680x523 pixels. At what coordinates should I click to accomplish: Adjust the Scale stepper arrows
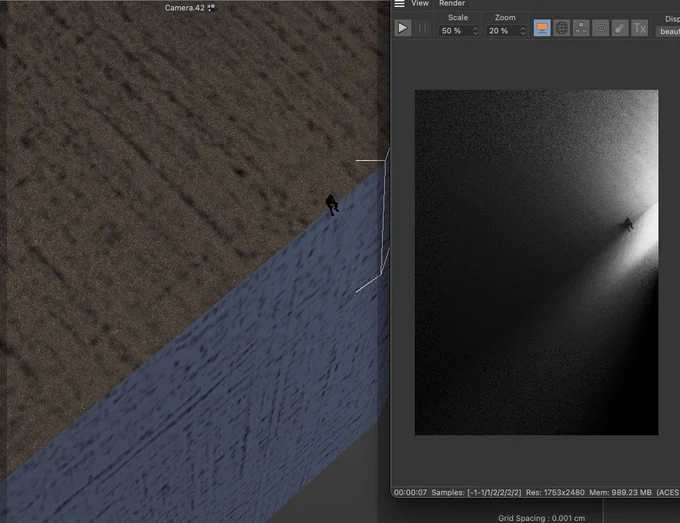click(x=475, y=31)
